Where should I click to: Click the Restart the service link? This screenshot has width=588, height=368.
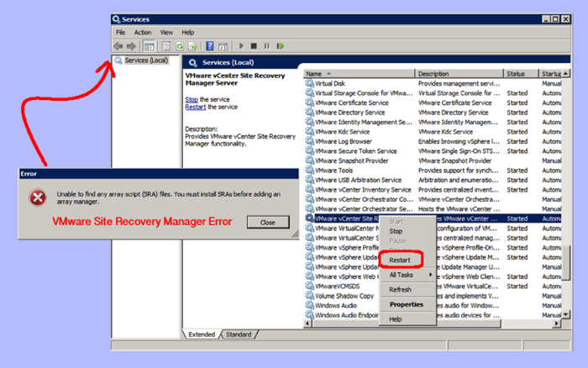point(195,107)
